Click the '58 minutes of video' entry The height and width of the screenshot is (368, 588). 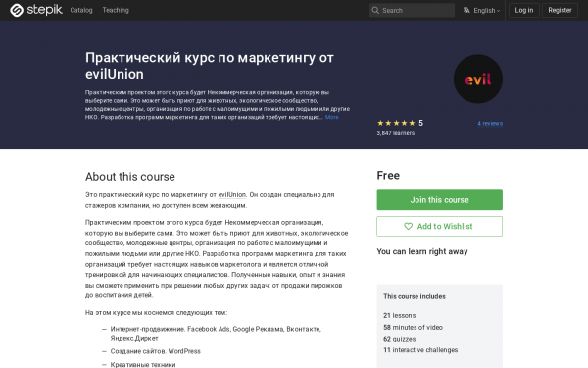(413, 327)
